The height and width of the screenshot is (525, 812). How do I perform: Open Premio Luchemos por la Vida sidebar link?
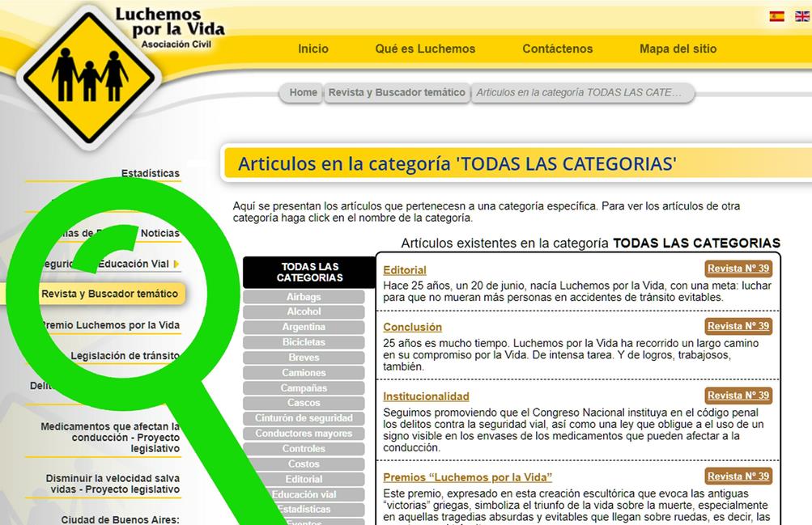point(110,325)
